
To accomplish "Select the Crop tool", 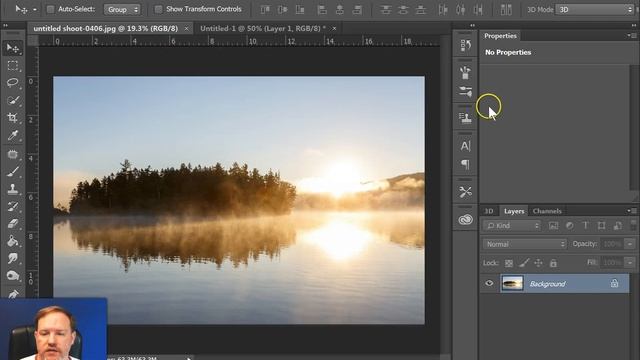I will pyautogui.click(x=13, y=118).
